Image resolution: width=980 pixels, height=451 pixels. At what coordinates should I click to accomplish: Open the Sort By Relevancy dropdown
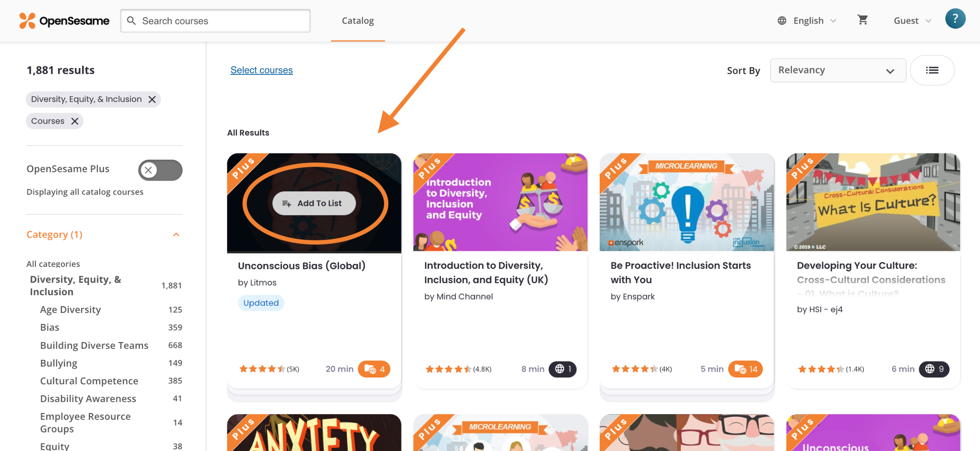837,70
